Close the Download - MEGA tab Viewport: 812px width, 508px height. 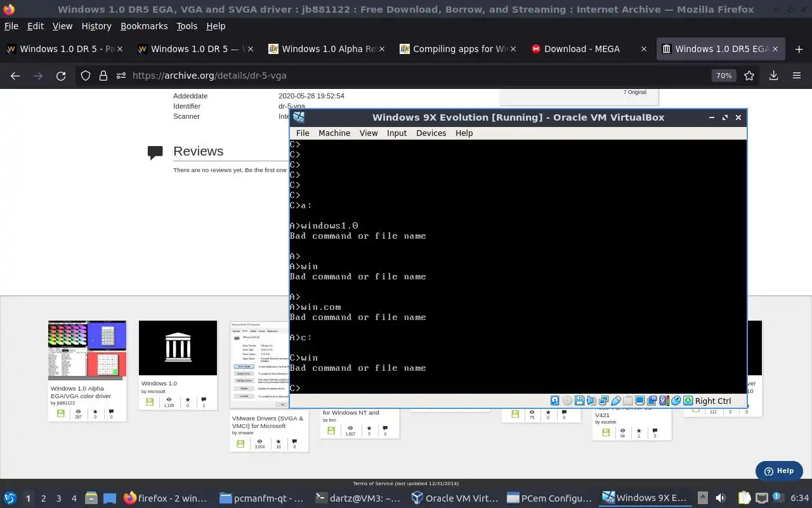coord(644,49)
